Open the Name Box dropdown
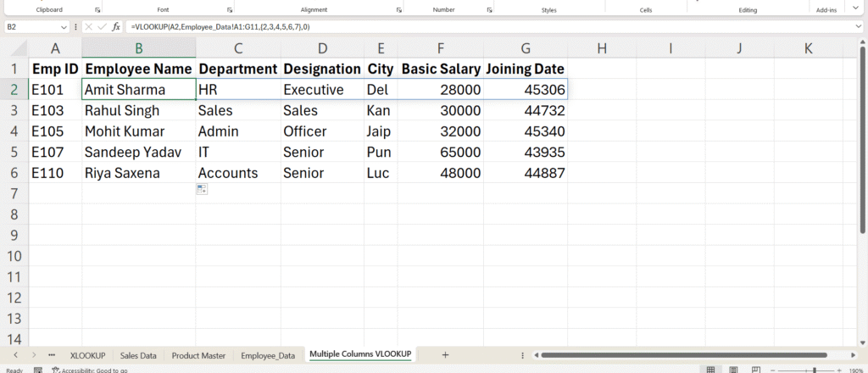The width and height of the screenshot is (868, 373). click(64, 26)
